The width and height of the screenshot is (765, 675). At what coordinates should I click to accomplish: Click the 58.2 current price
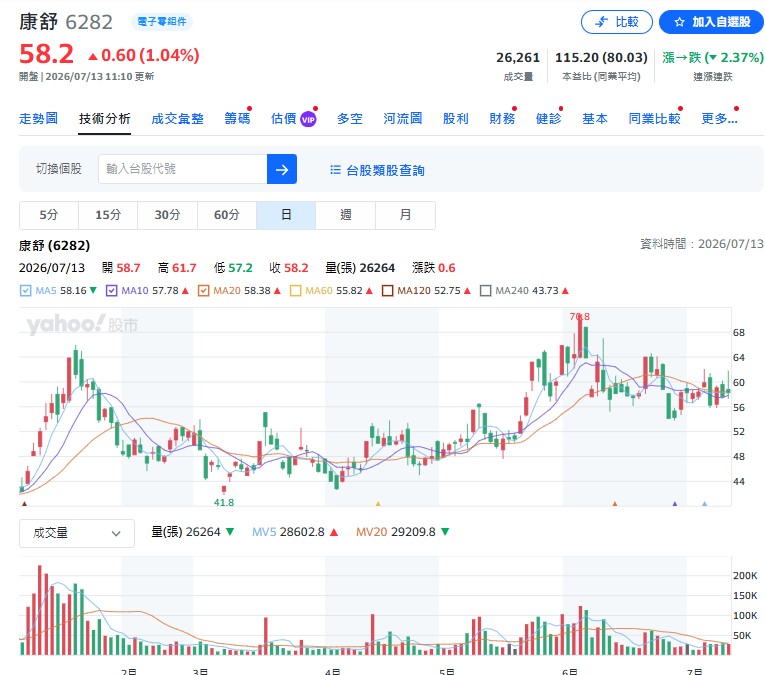[x=46, y=54]
